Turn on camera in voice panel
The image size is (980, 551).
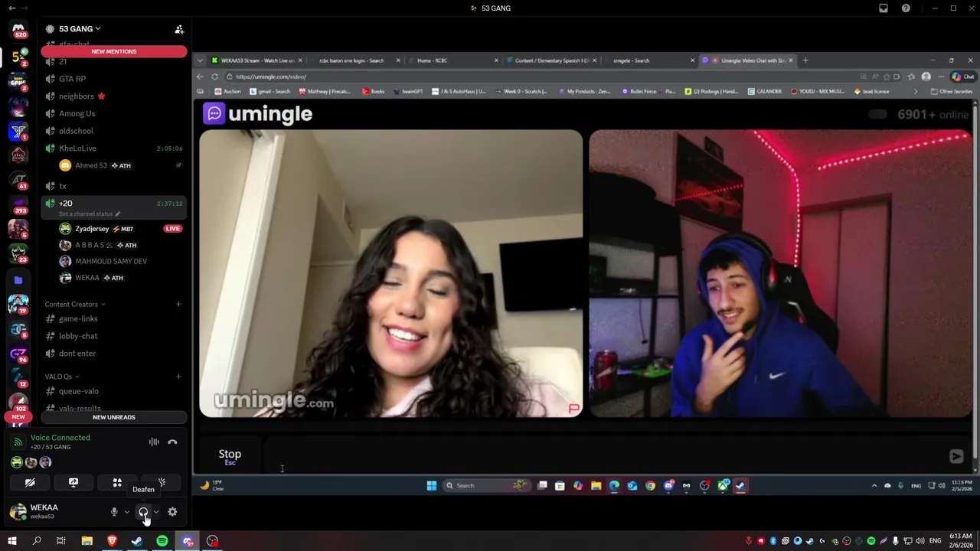[30, 483]
